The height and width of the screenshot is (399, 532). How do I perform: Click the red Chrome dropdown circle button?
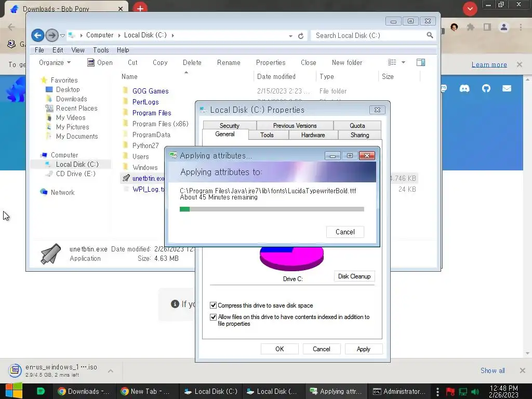coord(470,9)
